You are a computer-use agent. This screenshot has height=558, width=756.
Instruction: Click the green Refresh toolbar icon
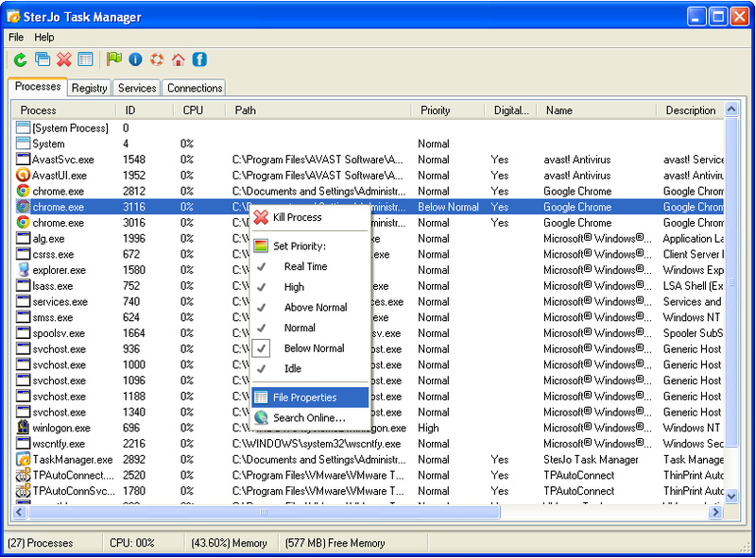(x=20, y=59)
